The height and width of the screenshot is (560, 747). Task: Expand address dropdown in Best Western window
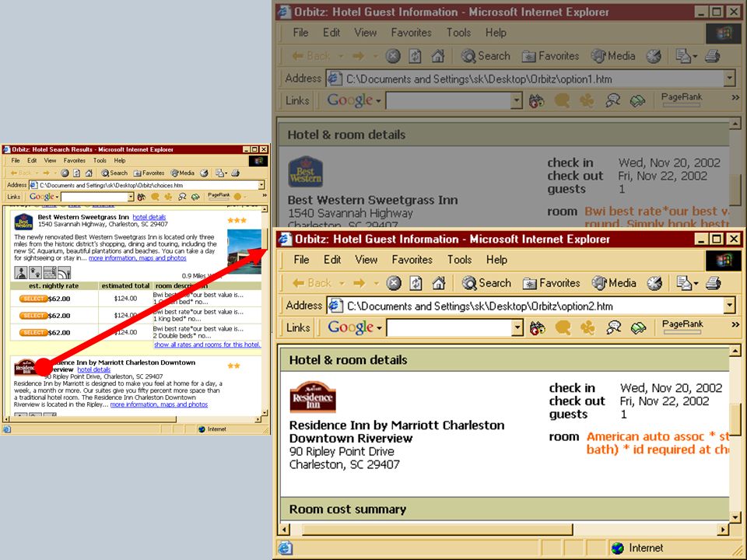tap(729, 78)
